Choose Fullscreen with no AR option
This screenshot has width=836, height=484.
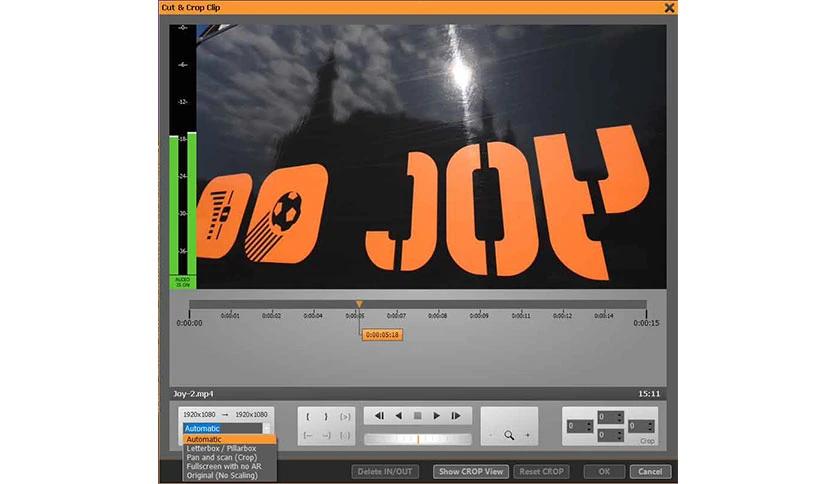(x=230, y=466)
